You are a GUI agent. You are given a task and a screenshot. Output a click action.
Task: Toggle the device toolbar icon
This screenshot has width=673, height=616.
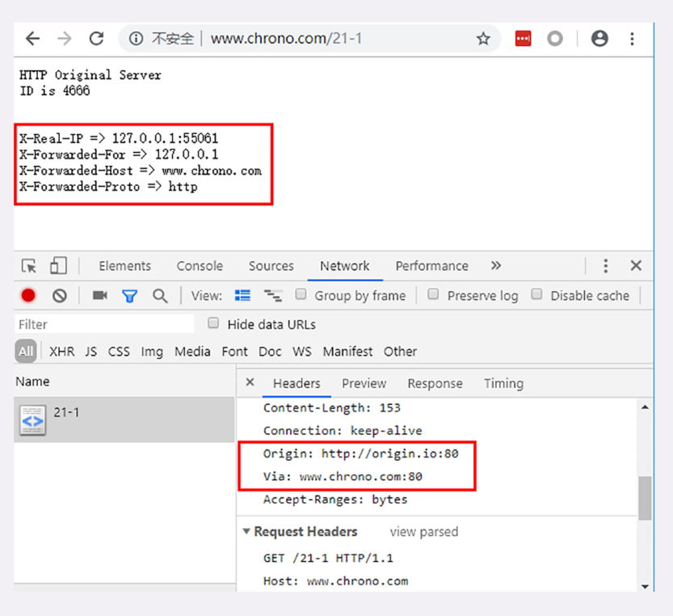pos(58,265)
